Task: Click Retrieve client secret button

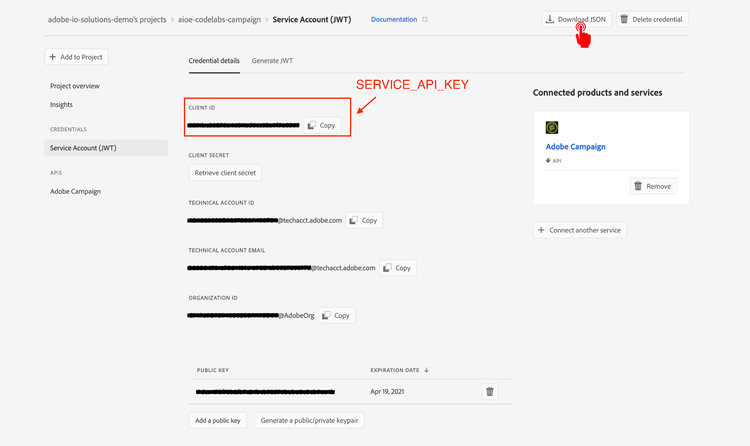Action: [225, 173]
